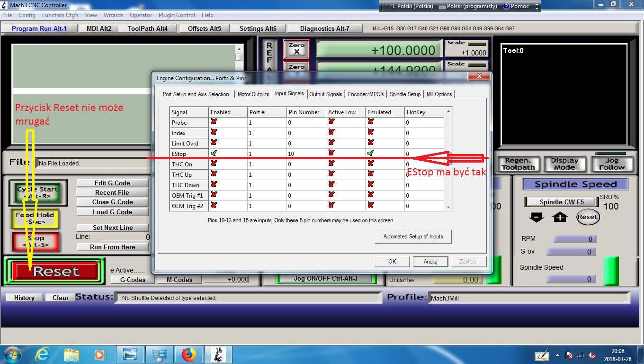Click the History button

(24, 298)
